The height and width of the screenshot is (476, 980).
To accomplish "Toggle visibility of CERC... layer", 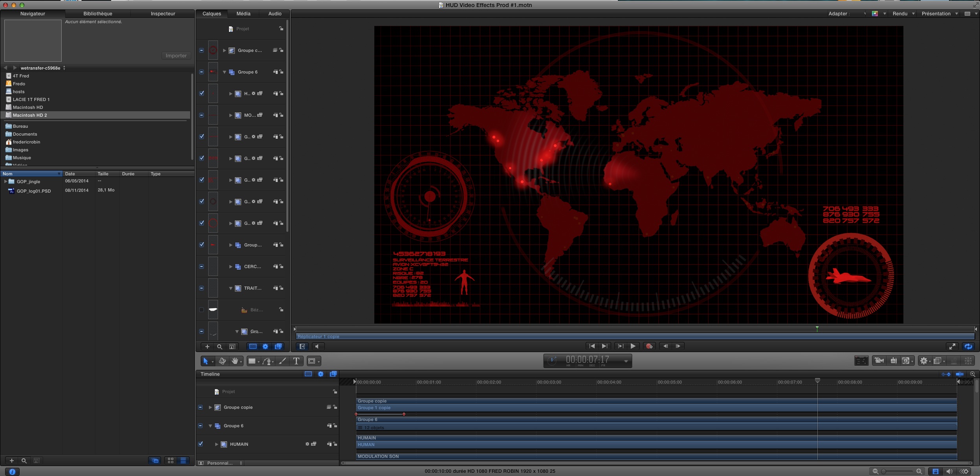I will [x=201, y=266].
